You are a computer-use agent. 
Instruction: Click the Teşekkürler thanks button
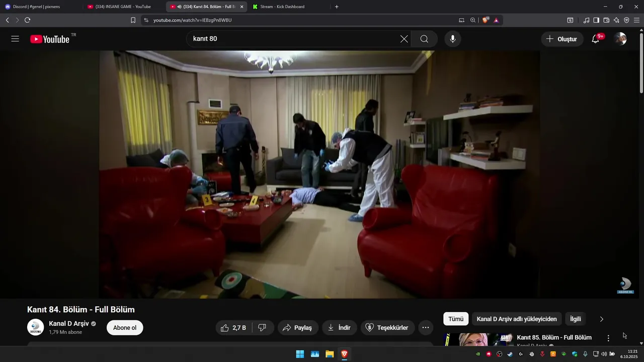point(387,328)
